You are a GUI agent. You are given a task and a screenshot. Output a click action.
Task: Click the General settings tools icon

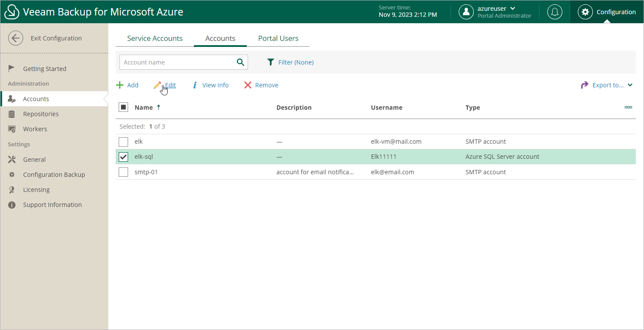pos(12,160)
